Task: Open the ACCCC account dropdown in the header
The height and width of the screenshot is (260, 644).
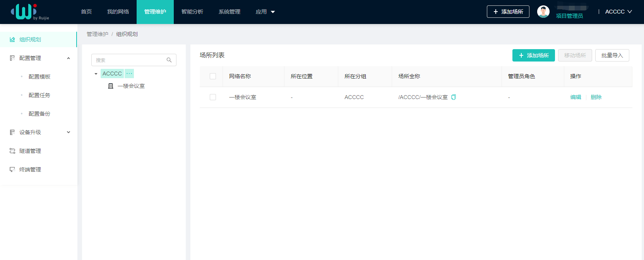Action: pos(618,12)
